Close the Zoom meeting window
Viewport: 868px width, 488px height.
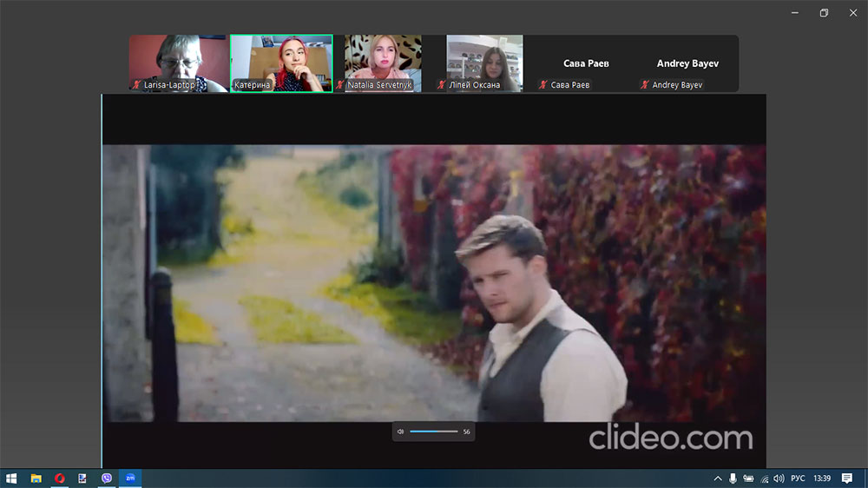(x=853, y=13)
